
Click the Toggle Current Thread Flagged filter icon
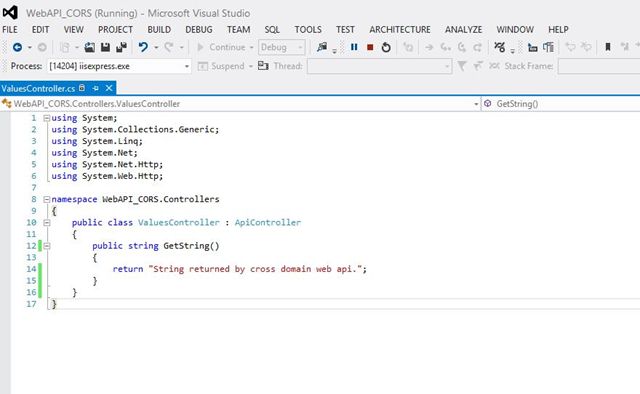(462, 66)
